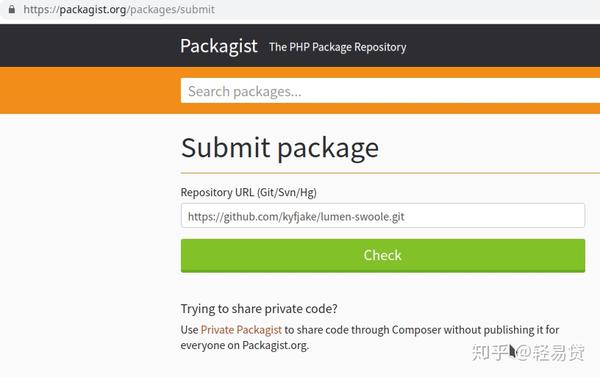This screenshot has width=600, height=377.
Task: Click the 'Submit package' heading
Action: click(x=280, y=148)
